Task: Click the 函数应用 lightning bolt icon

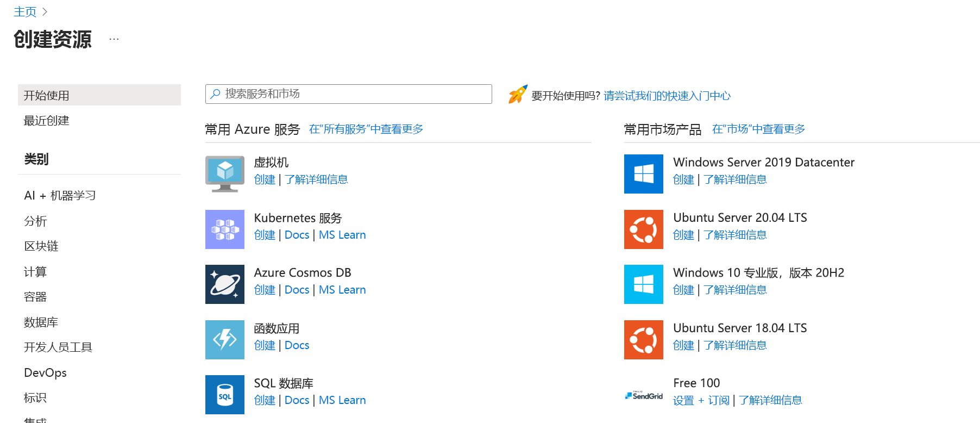Action: (225, 340)
